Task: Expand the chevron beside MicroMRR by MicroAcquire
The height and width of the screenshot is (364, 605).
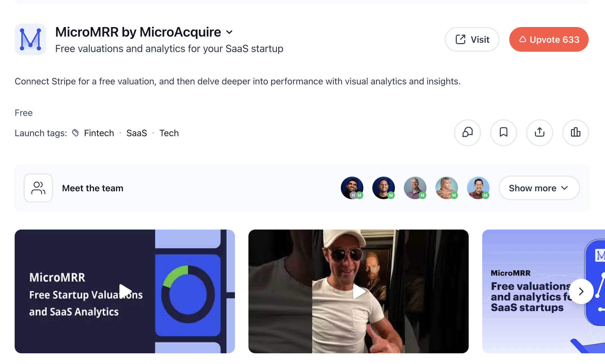Action: 230,32
